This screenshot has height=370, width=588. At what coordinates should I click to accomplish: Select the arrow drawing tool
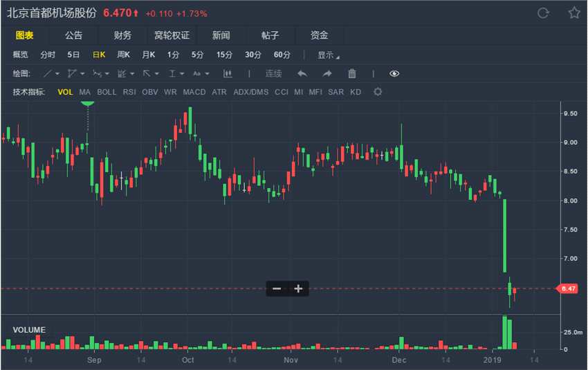[147, 73]
